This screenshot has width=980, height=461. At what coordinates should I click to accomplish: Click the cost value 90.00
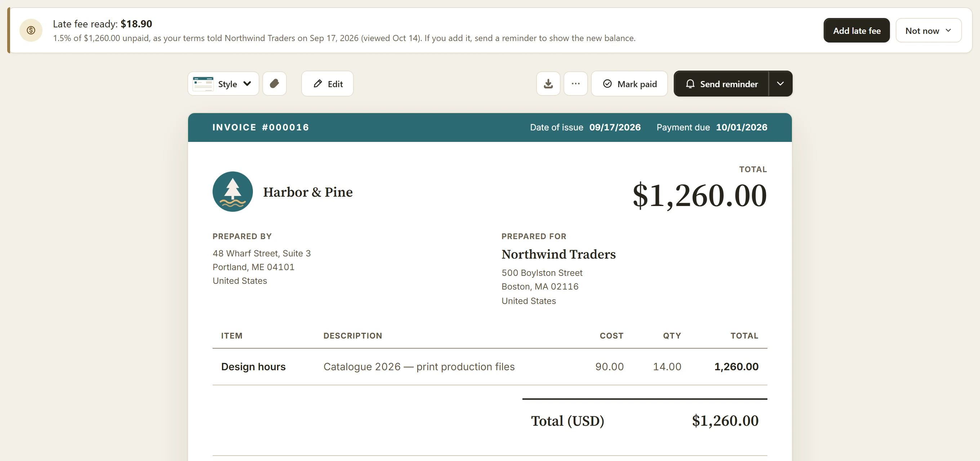[x=609, y=367]
